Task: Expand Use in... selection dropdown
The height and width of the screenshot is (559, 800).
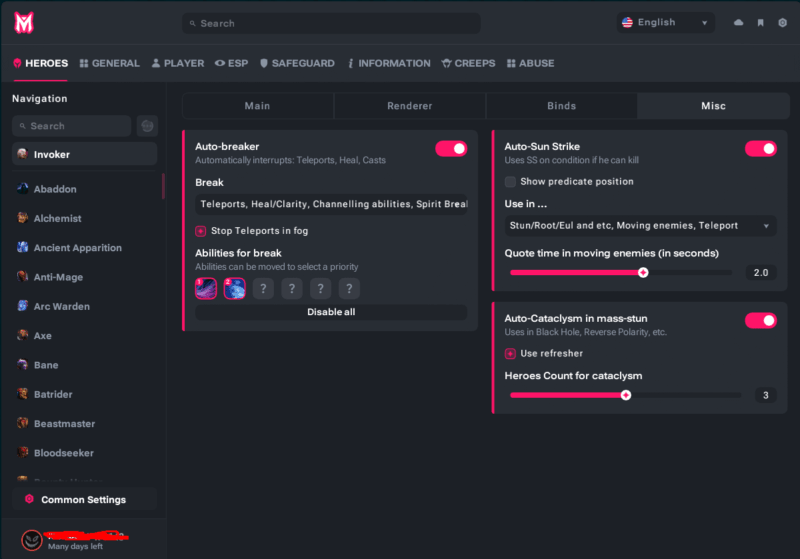Action: [640, 225]
